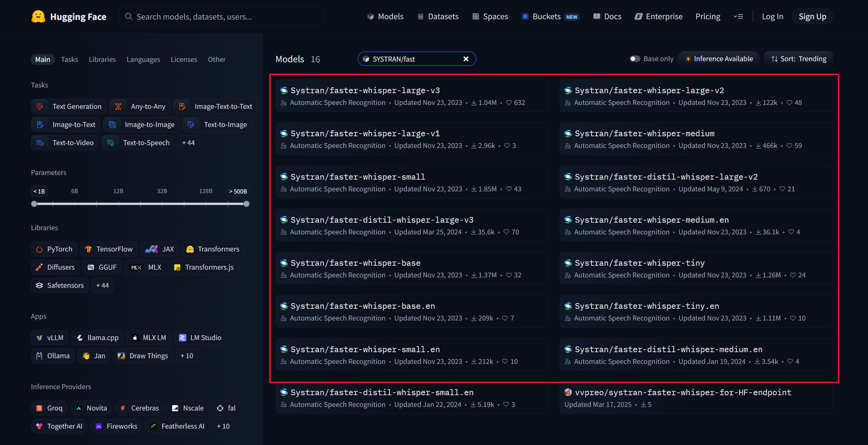The width and height of the screenshot is (868, 445).
Task: Open the Sort: Trending dropdown
Action: pyautogui.click(x=799, y=59)
